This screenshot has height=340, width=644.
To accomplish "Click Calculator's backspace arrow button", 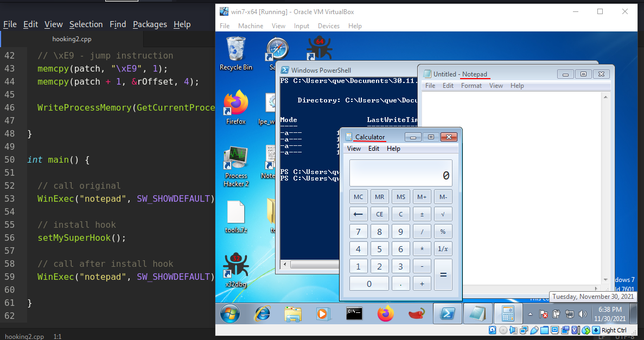I will tap(358, 214).
